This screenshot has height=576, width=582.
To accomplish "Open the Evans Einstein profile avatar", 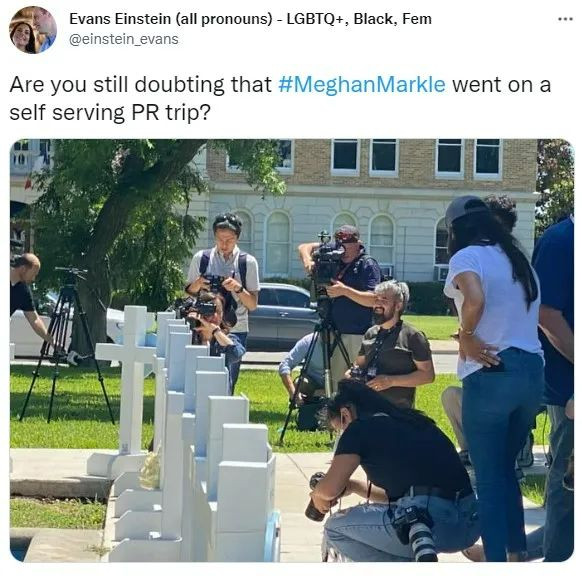I will pos(33,30).
